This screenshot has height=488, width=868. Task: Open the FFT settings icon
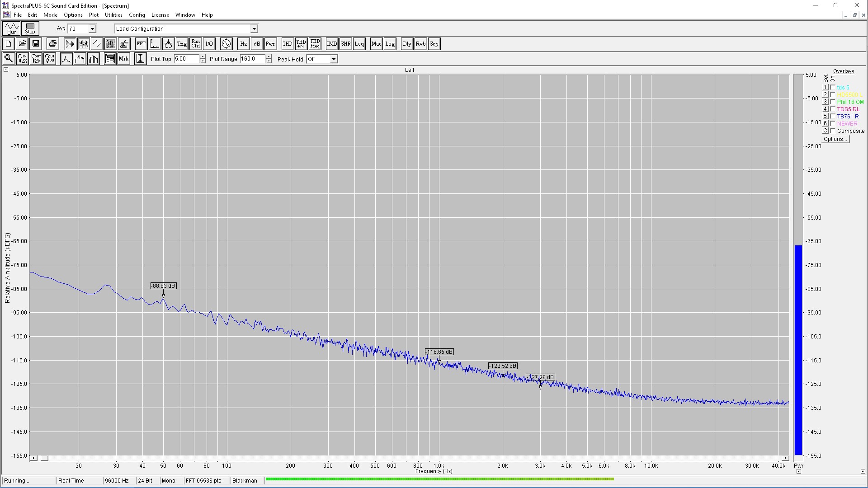pyautogui.click(x=141, y=44)
